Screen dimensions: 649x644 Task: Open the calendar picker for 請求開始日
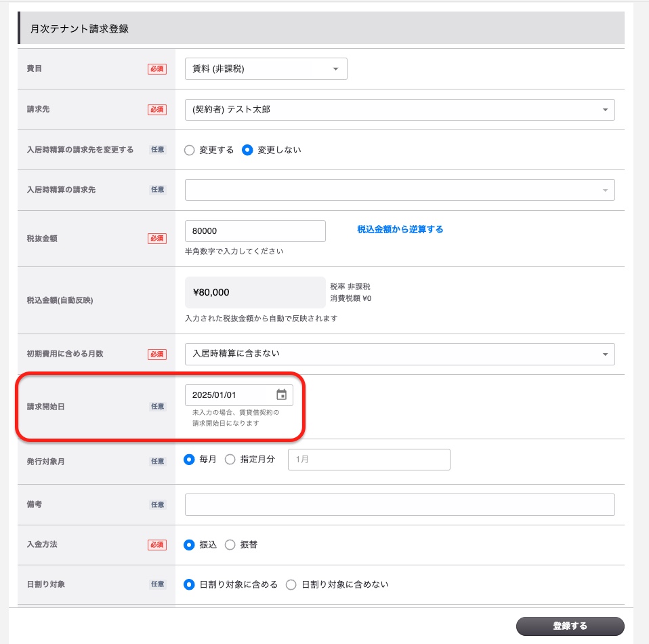coord(281,395)
